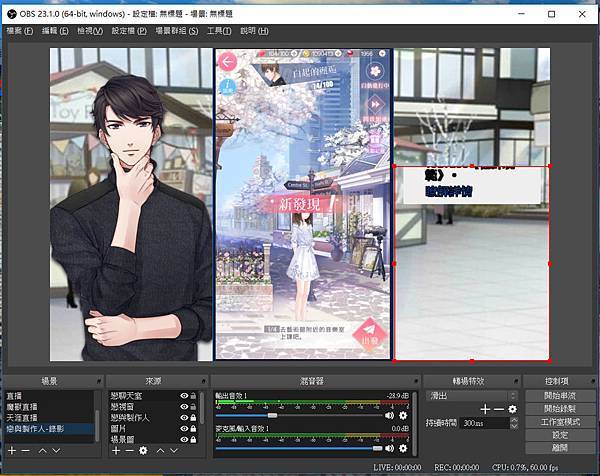The height and width of the screenshot is (476, 600).
Task: Toggle the lock on 場景圖 source
Action: pos(193,440)
